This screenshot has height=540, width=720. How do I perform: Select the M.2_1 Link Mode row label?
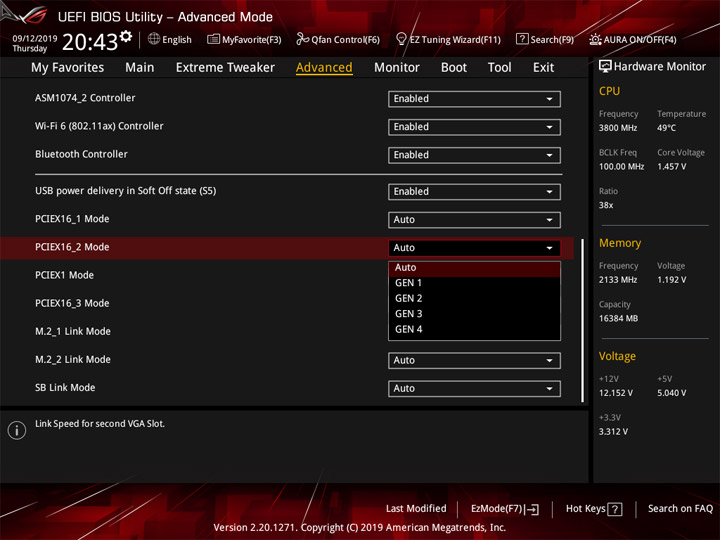point(73,331)
